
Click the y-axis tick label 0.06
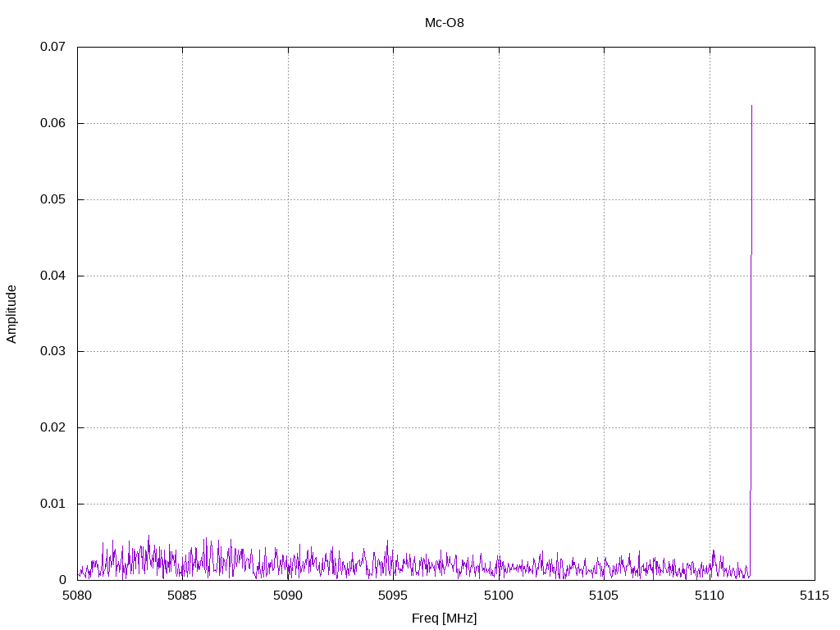point(53,123)
